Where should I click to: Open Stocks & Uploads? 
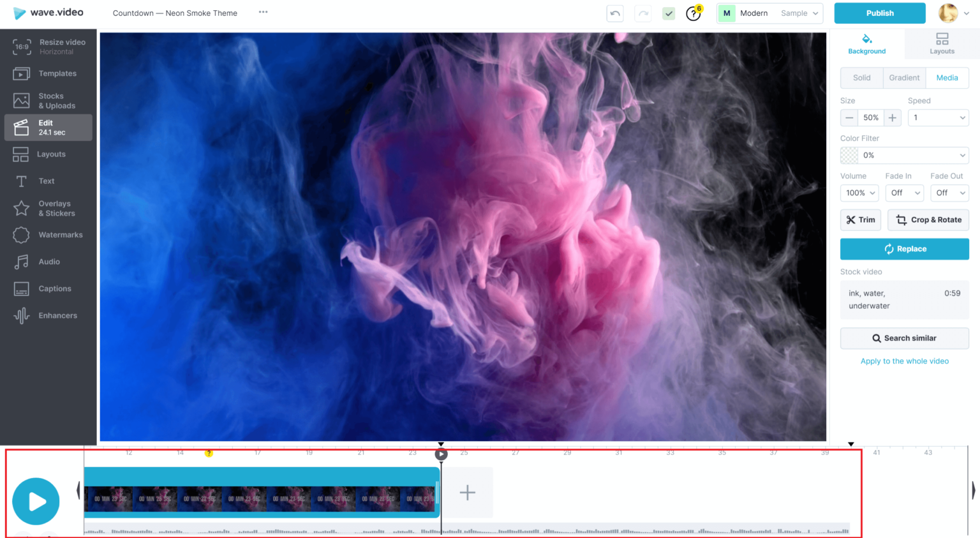(48, 100)
